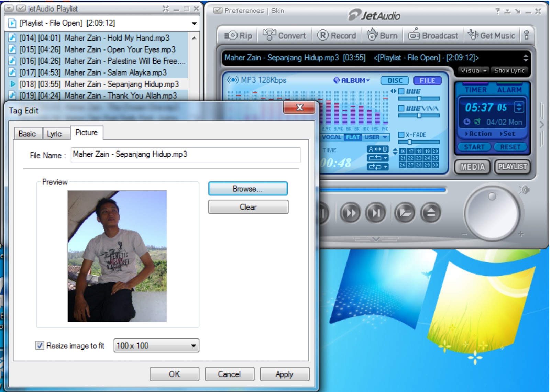Click the clock icon in timer panel
The width and height of the screenshot is (550, 392).
tap(466, 122)
